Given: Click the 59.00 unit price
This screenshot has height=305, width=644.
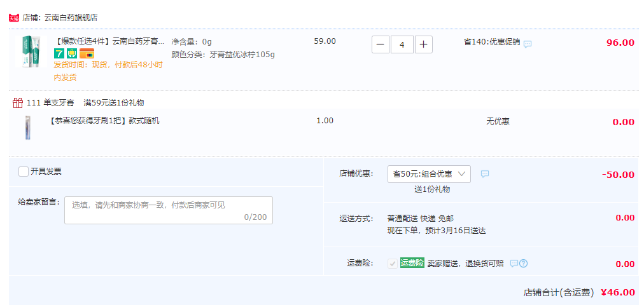Looking at the screenshot, I should coord(325,41).
